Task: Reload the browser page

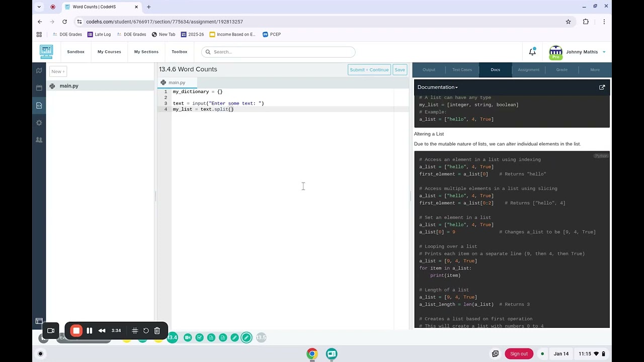Action: [x=64, y=22]
